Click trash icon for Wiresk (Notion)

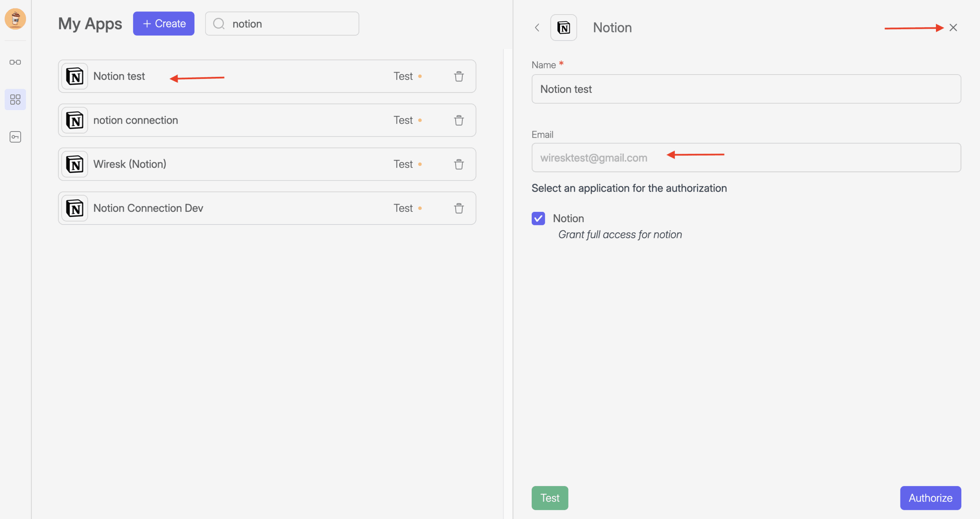[x=459, y=164]
